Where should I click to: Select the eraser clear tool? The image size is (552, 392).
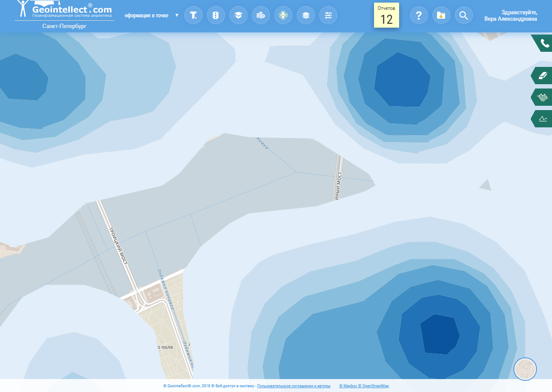(543, 76)
